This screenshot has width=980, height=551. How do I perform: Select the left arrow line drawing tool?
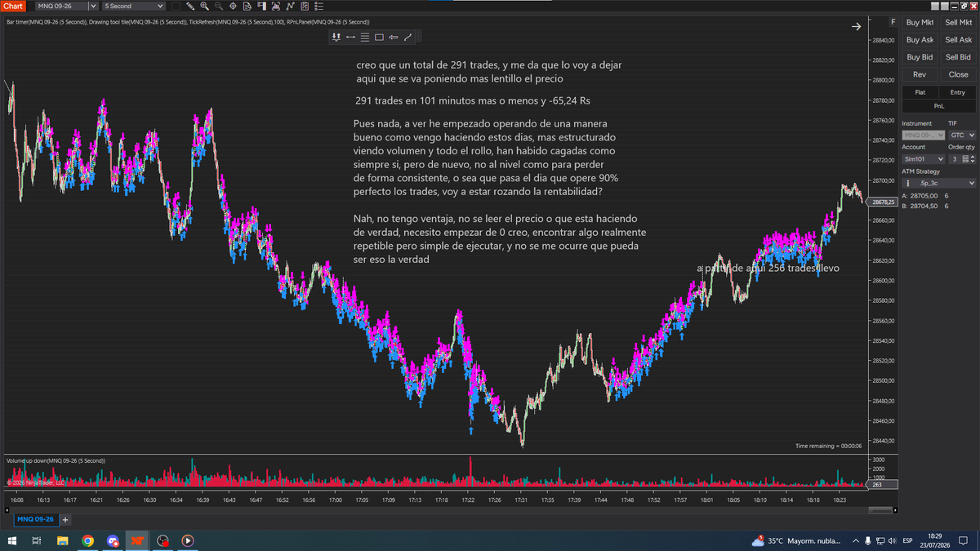point(394,37)
